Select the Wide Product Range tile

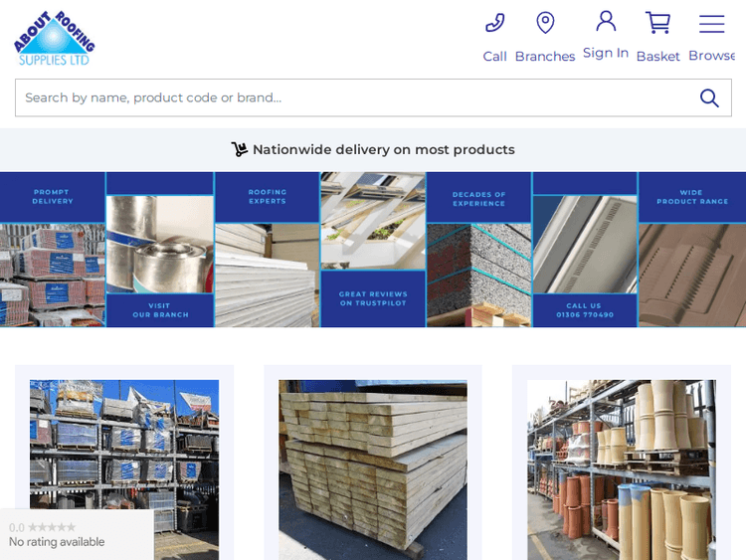[x=691, y=197]
